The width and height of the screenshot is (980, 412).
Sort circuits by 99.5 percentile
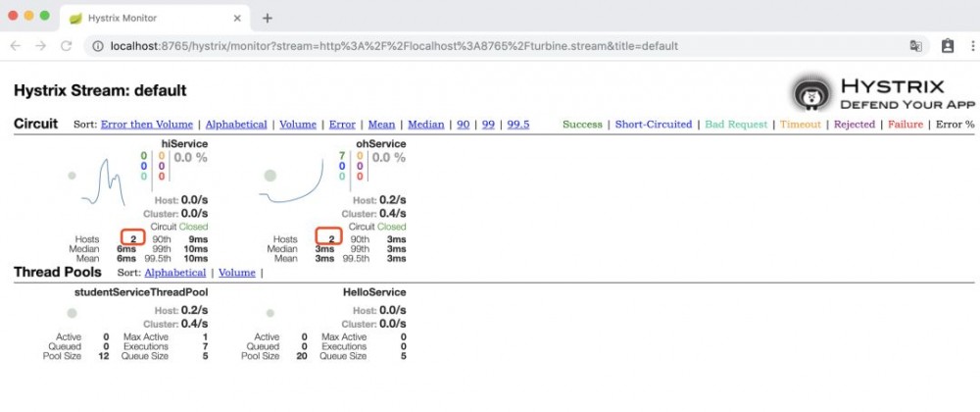point(518,125)
